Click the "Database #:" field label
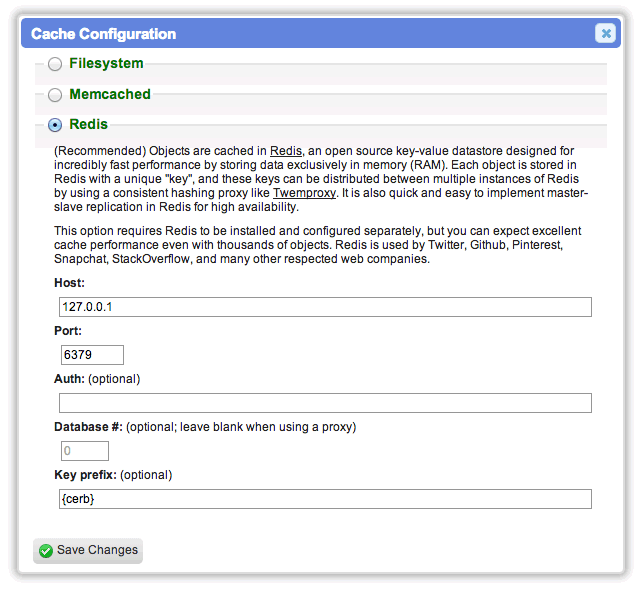Image resolution: width=642 pixels, height=597 pixels. [88, 427]
